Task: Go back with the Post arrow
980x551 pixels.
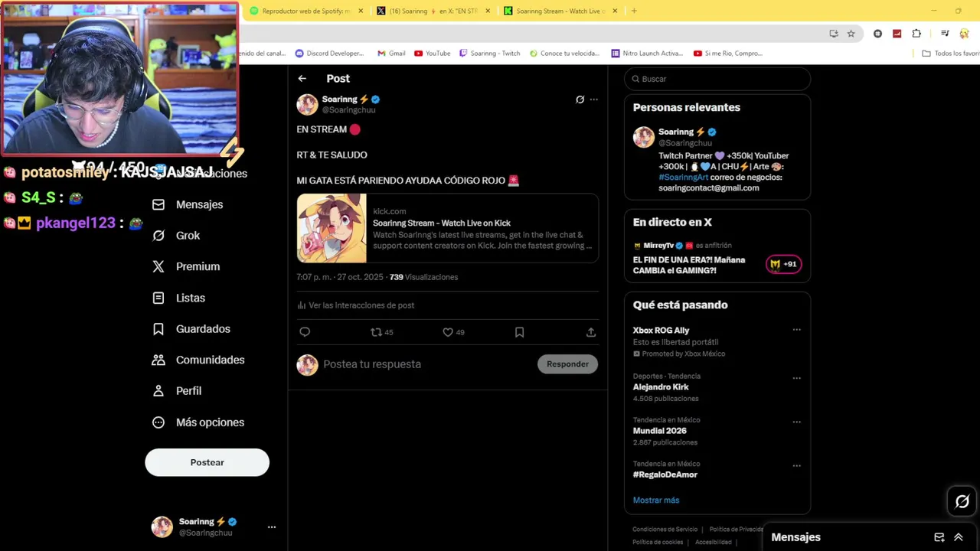Action: [302, 79]
